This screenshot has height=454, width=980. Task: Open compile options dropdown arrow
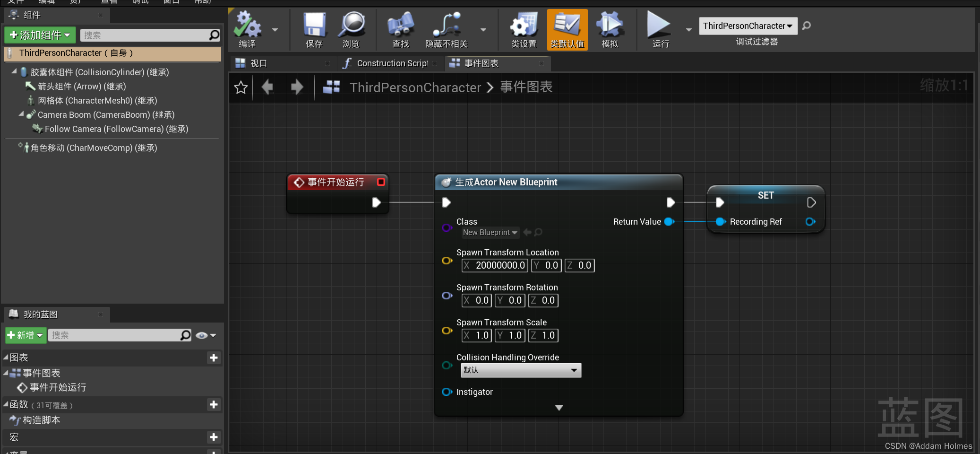(x=275, y=30)
